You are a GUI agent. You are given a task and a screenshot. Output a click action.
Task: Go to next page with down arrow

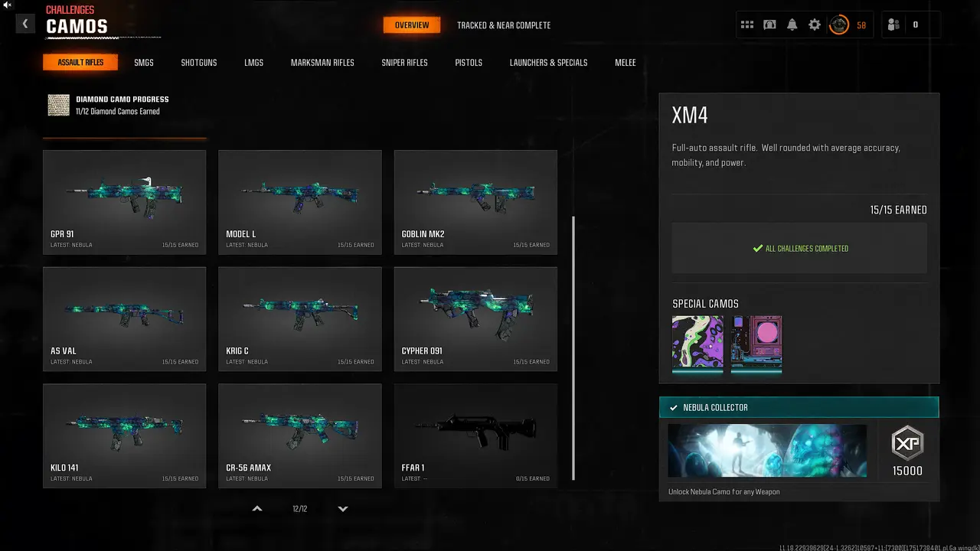[x=343, y=509]
